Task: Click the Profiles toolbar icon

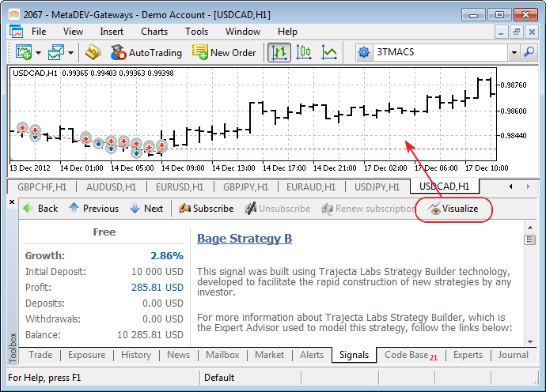Action: (56, 52)
